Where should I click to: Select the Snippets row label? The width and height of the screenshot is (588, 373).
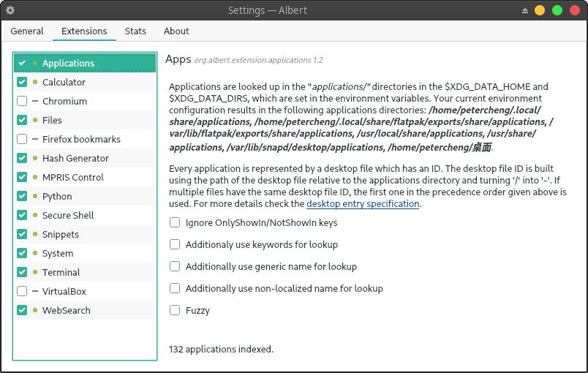pyautogui.click(x=61, y=234)
